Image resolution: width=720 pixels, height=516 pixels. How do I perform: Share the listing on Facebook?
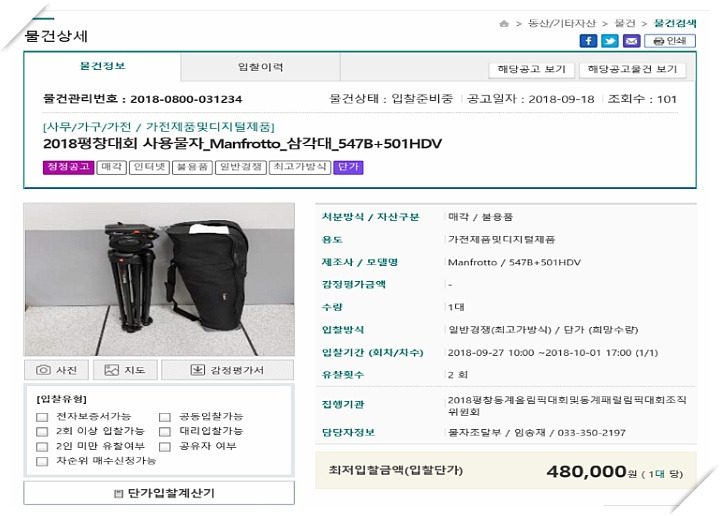[588, 41]
